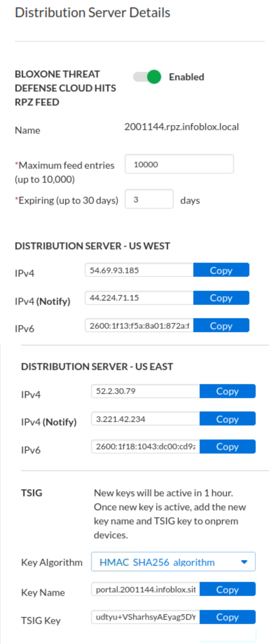Click the Expiring days input field
The height and width of the screenshot is (644, 269).
coord(149,199)
